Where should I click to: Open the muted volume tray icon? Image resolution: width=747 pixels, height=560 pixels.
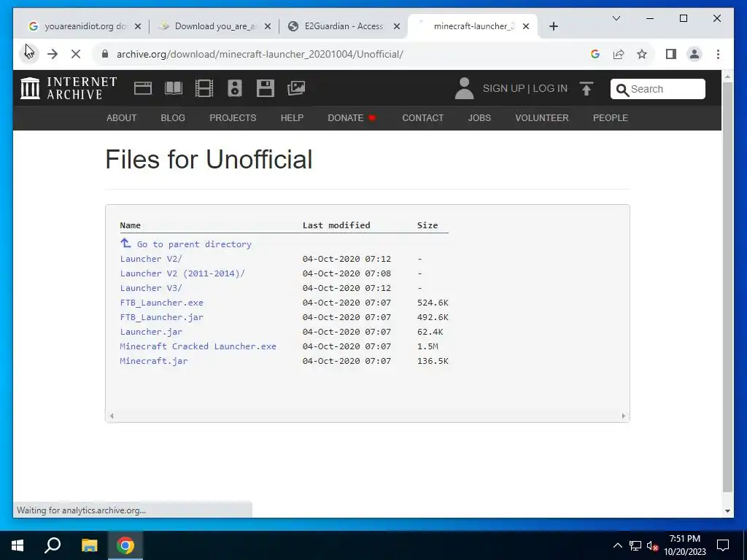coord(653,545)
